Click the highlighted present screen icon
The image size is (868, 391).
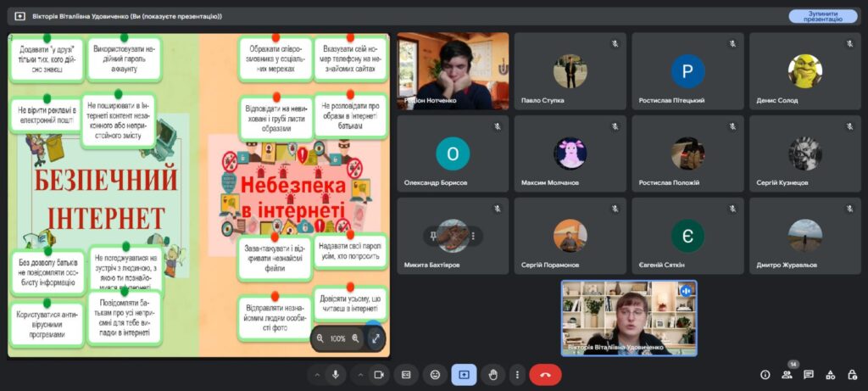click(x=464, y=374)
